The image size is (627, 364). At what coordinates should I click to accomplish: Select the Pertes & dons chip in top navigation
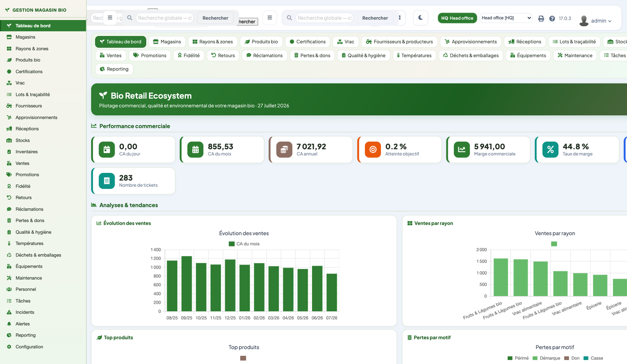click(312, 55)
